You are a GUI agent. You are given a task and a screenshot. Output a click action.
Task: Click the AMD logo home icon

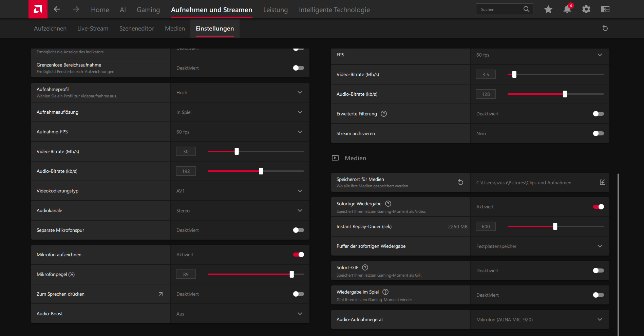38,9
